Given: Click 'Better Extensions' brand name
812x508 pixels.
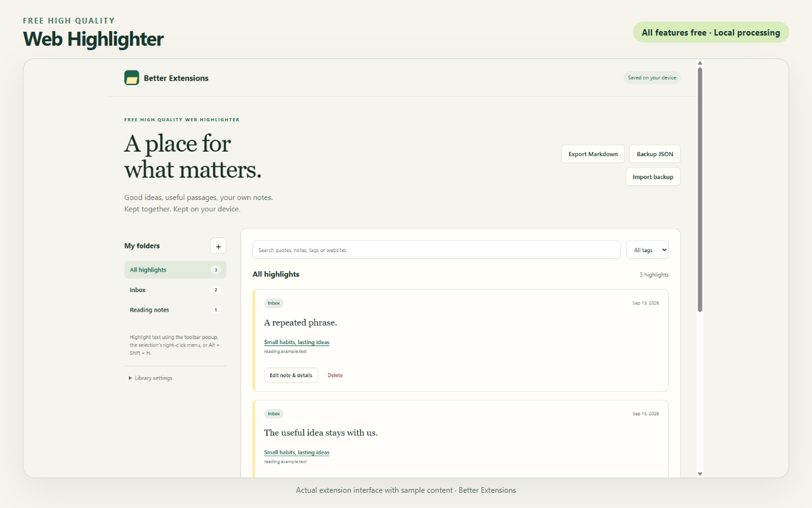Looking at the screenshot, I should [x=176, y=78].
